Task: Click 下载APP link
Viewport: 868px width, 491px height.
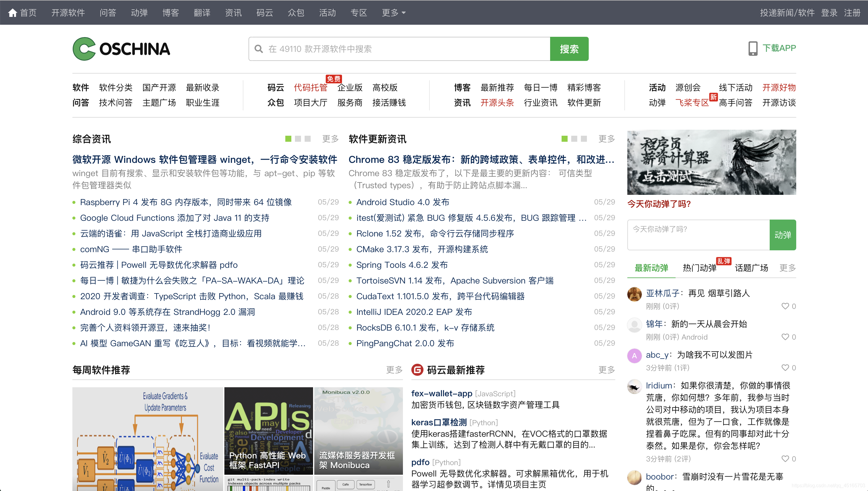Action: (779, 48)
